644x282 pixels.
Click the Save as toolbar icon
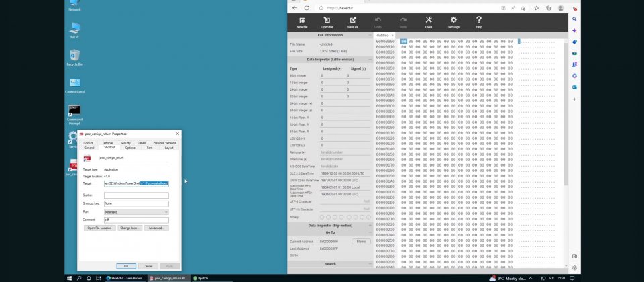pos(352,21)
